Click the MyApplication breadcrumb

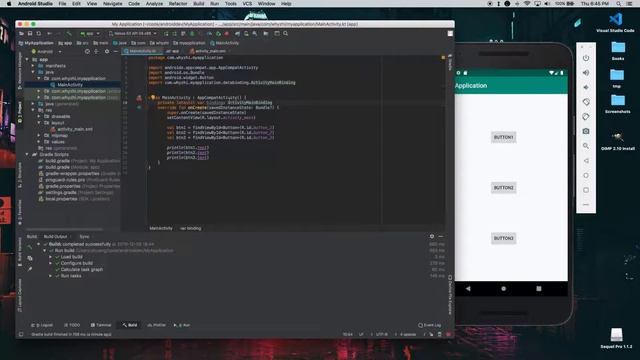[x=37, y=43]
